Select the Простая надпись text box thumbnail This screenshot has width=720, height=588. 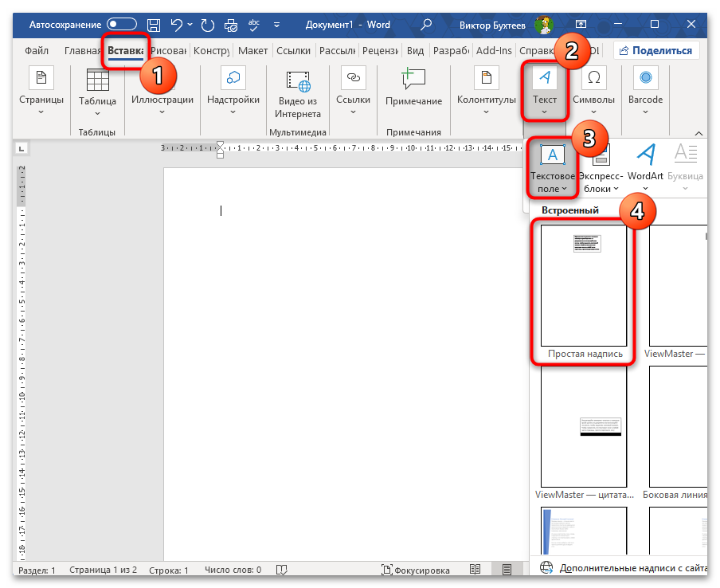(584, 286)
